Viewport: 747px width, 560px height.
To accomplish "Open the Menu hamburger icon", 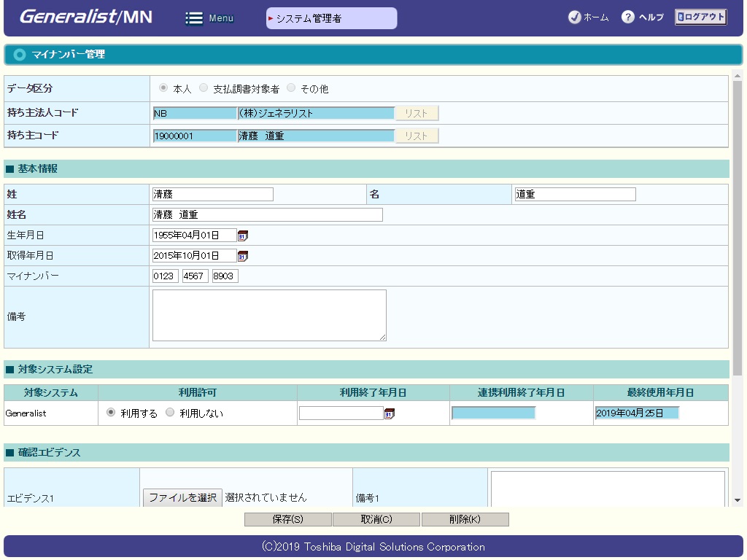I will point(194,18).
